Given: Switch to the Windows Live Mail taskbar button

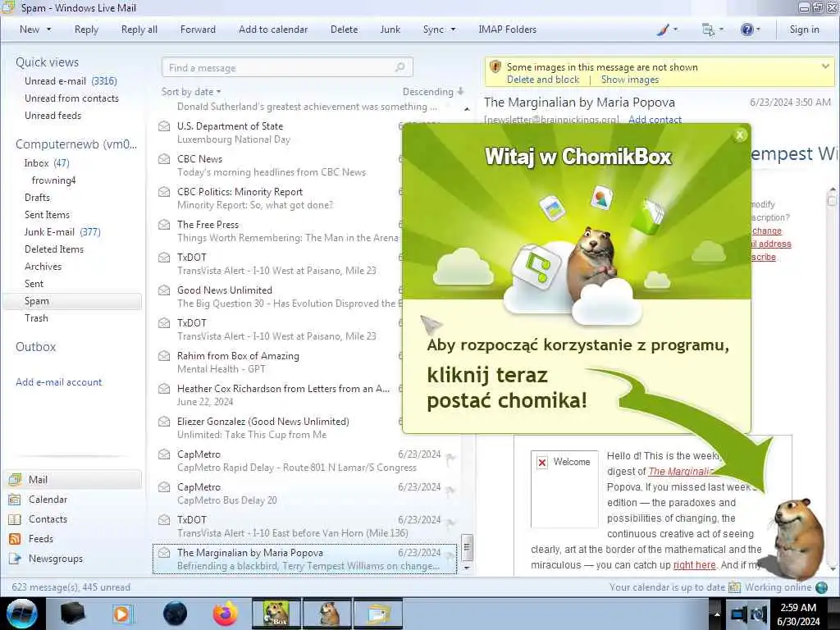Looking at the screenshot, I should 377,614.
